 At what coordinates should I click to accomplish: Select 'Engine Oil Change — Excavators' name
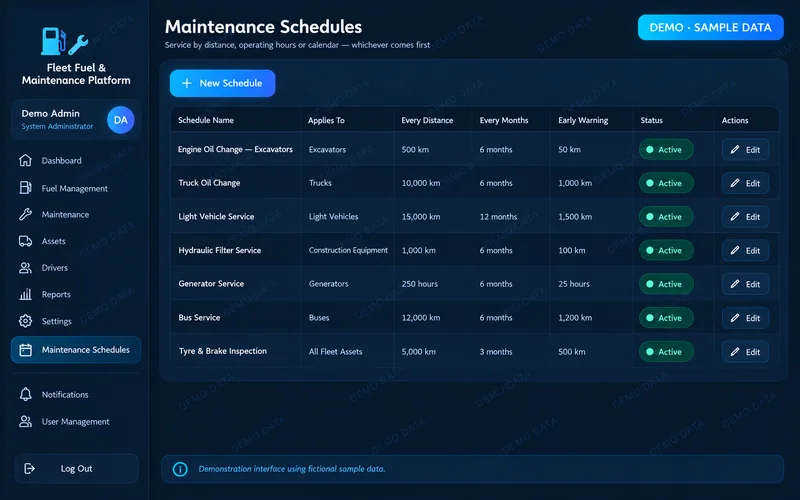click(235, 149)
